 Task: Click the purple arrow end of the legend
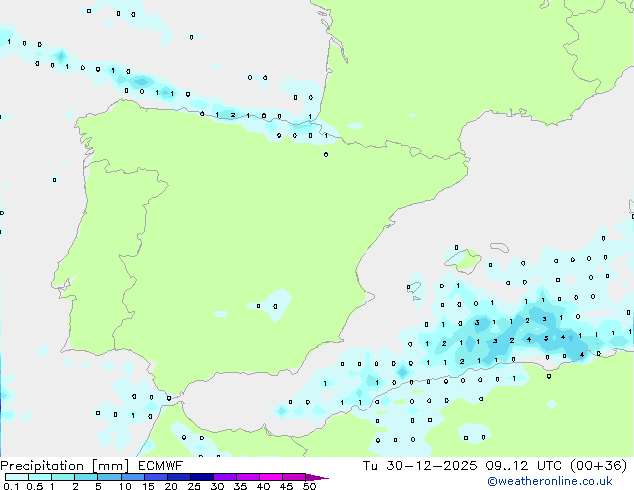pyautogui.click(x=317, y=478)
